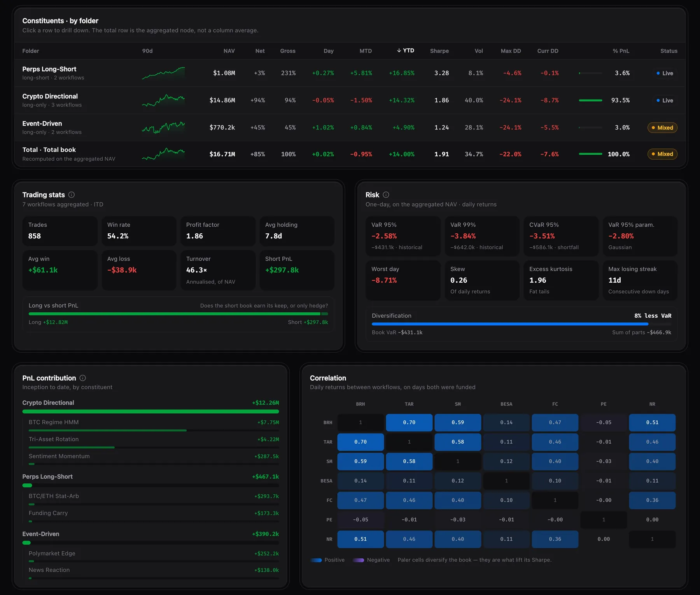Click the Long vs short PnL bar
This screenshot has width=700, height=595.
178,314
